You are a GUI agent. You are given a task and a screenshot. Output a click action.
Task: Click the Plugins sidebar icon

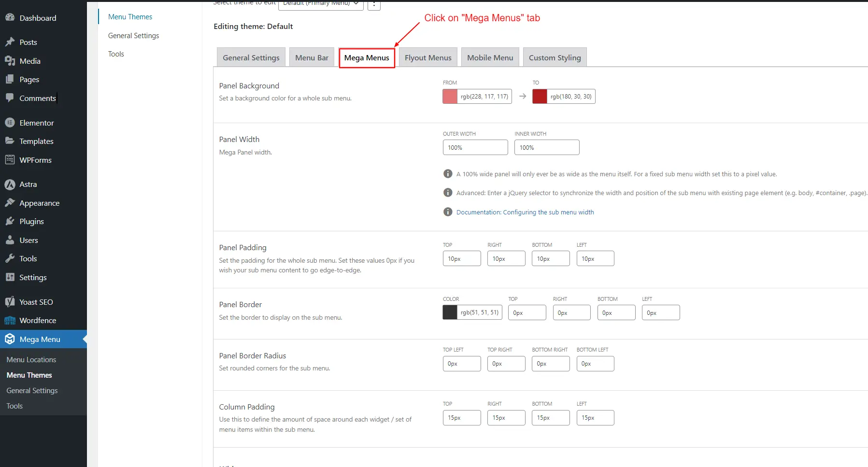point(10,221)
